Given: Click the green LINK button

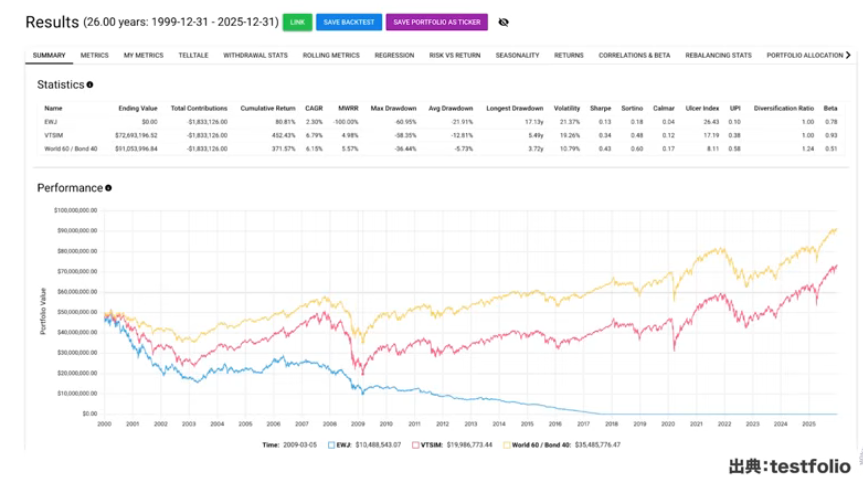Looking at the screenshot, I should pyautogui.click(x=296, y=21).
